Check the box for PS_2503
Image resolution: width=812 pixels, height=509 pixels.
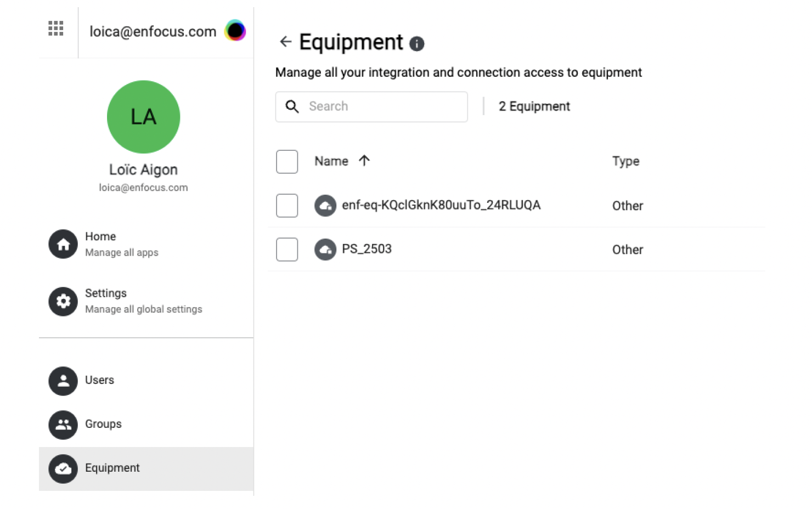coord(287,250)
